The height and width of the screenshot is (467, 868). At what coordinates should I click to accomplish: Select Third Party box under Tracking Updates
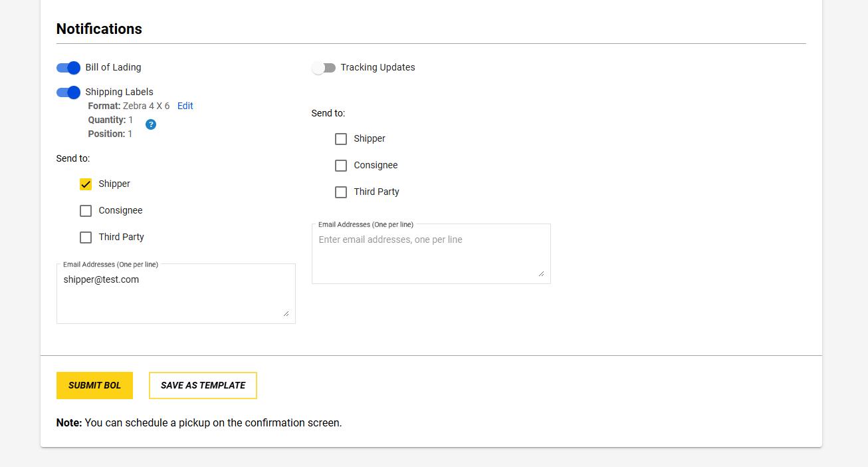click(x=341, y=192)
